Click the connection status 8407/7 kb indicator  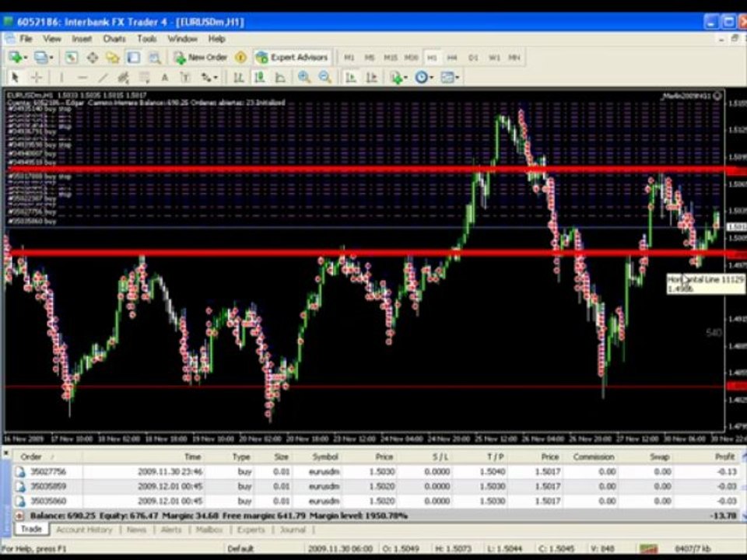tap(693, 548)
